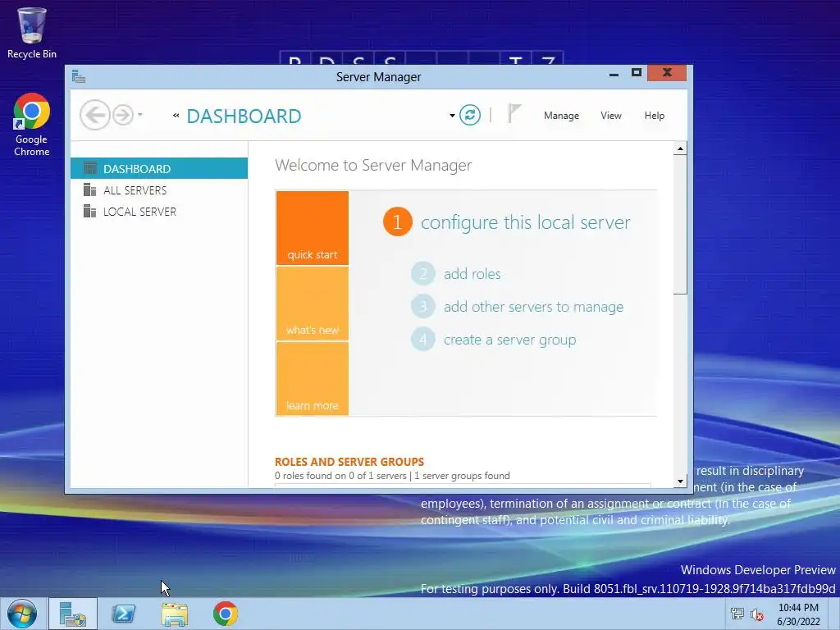Open the dropdown arrow beside the refresh icon
The width and height of the screenshot is (840, 630).
click(452, 115)
